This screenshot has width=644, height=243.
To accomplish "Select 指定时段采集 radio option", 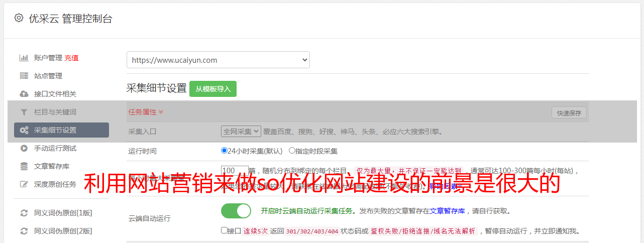I will coord(292,150).
